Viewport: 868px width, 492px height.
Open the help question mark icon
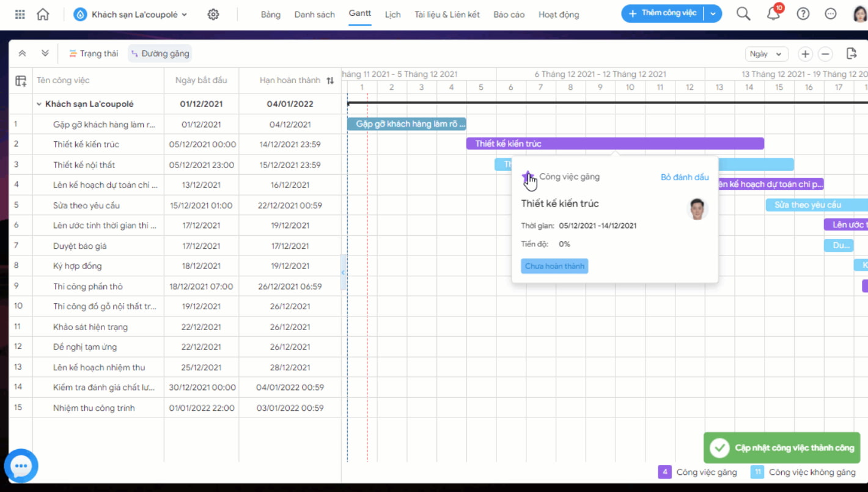(x=803, y=14)
